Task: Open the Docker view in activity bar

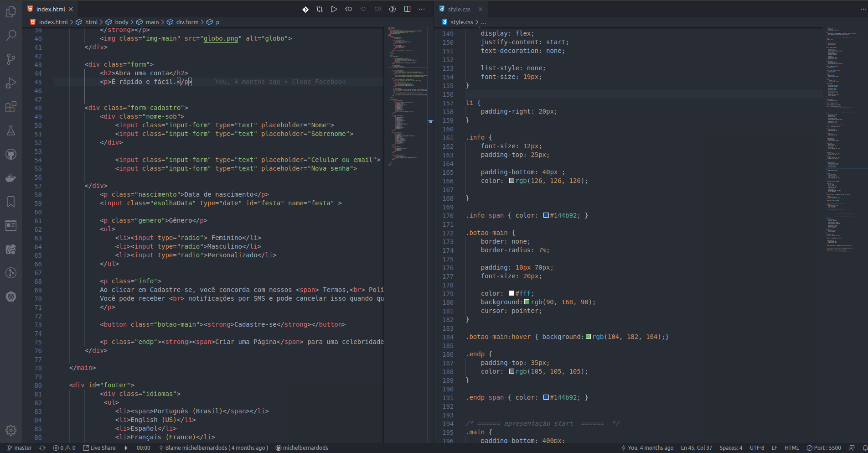Action: tap(11, 178)
